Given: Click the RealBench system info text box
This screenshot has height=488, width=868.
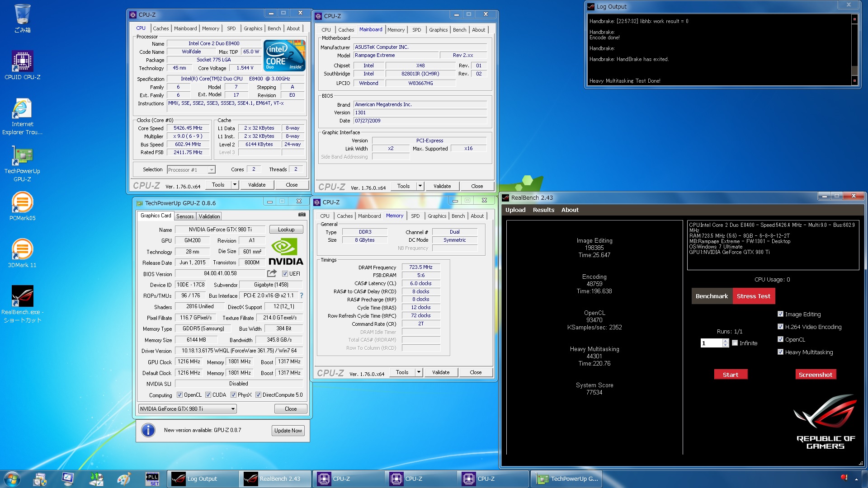Looking at the screenshot, I should (773, 245).
